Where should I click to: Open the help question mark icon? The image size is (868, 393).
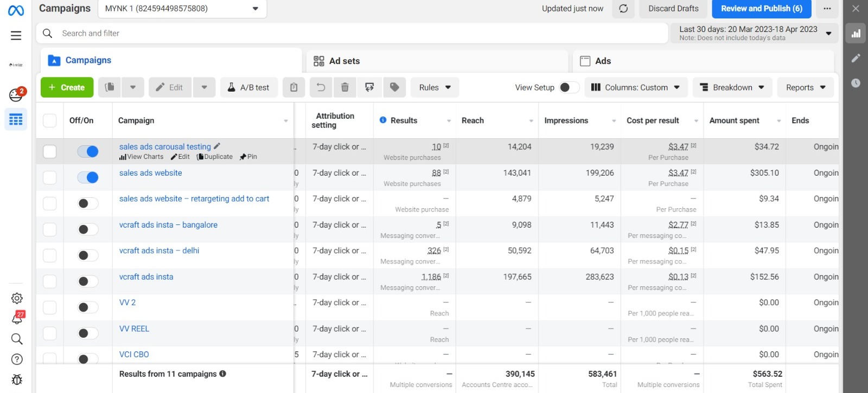[x=17, y=359]
